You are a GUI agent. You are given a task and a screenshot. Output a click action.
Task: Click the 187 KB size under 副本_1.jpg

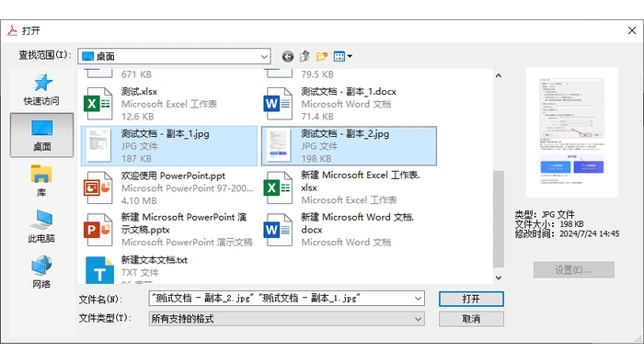click(136, 158)
